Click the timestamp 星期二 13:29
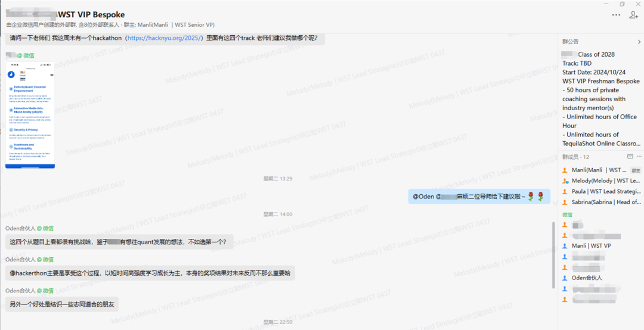The height and width of the screenshot is (330, 644). [x=278, y=179]
